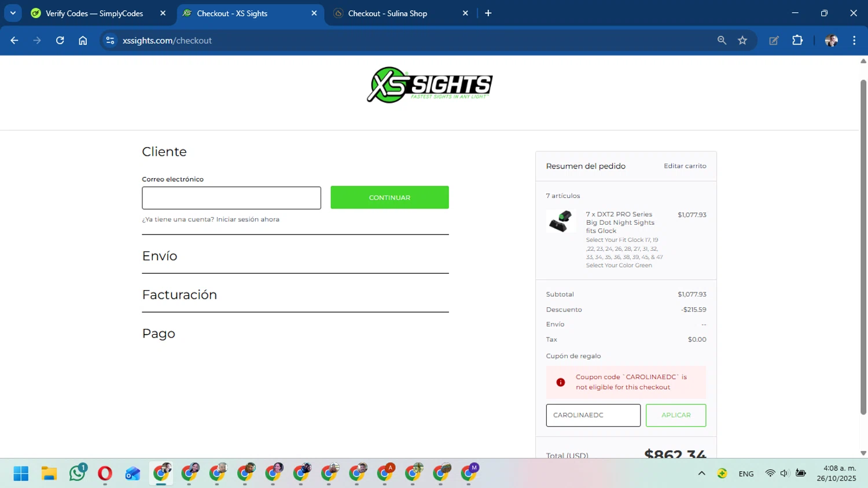
Task: Open the Chrome taskbar icon with A badge
Action: tap(385, 473)
